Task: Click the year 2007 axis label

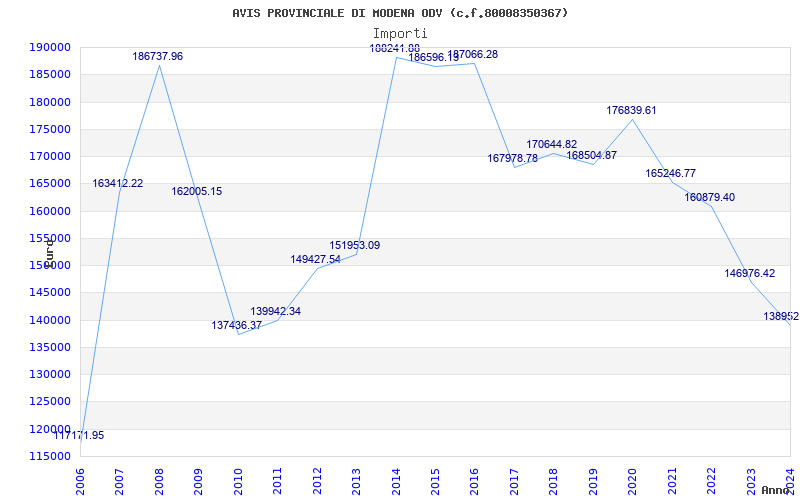Action: tap(119, 481)
